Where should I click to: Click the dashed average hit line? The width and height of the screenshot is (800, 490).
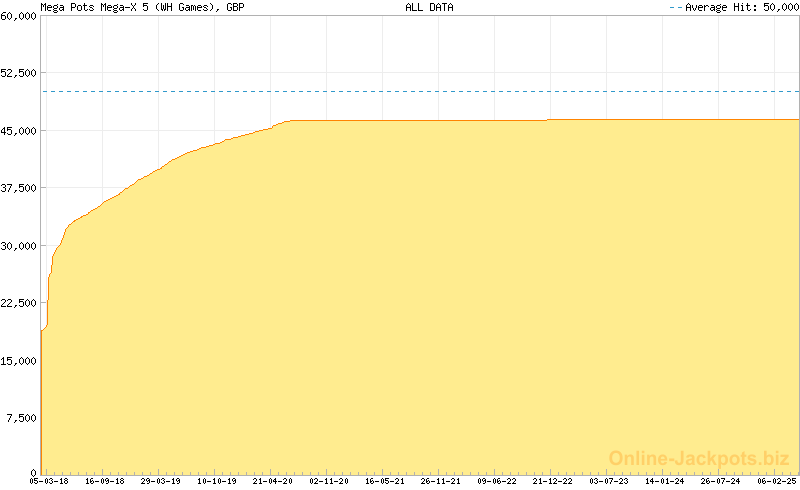(x=420, y=92)
